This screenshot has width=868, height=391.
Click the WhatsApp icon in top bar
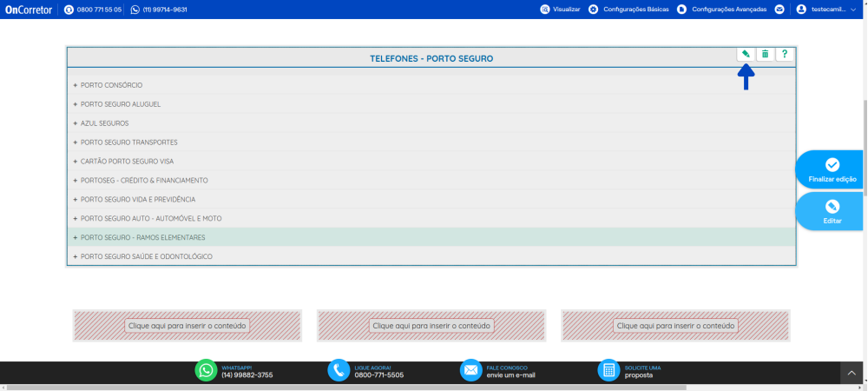(135, 10)
